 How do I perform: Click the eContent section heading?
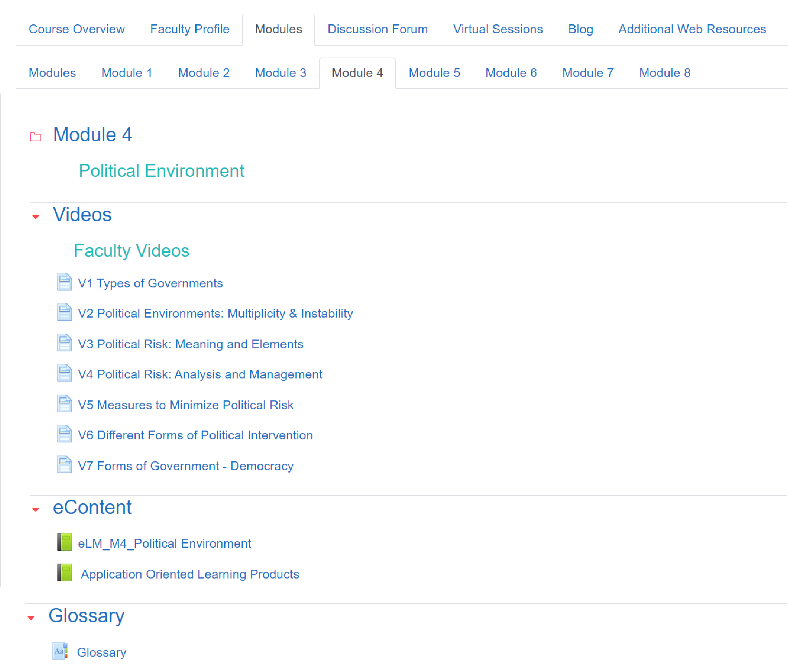pos(92,507)
